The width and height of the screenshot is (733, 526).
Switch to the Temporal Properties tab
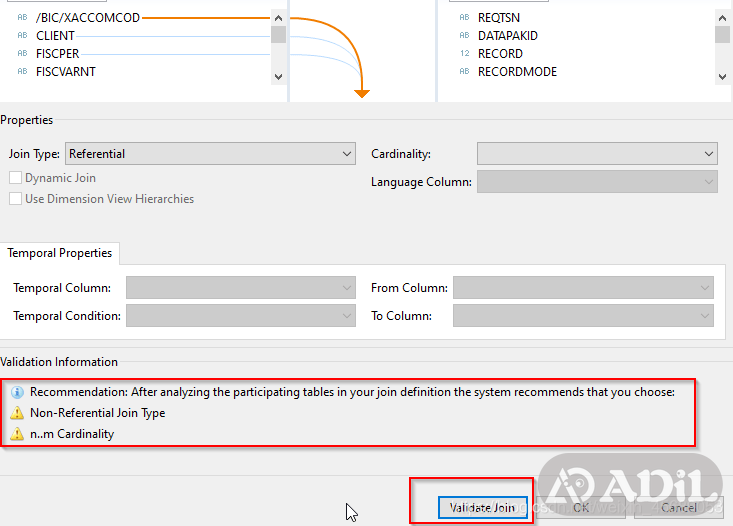[60, 253]
